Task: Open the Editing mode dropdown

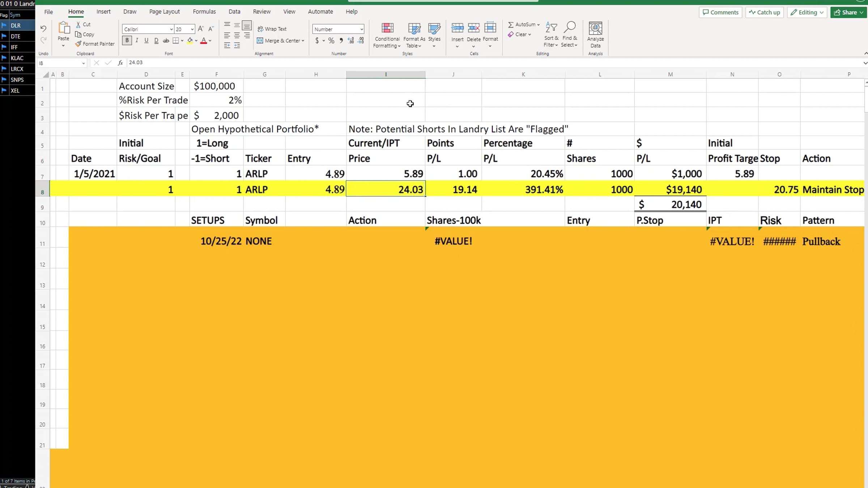Action: [807, 12]
